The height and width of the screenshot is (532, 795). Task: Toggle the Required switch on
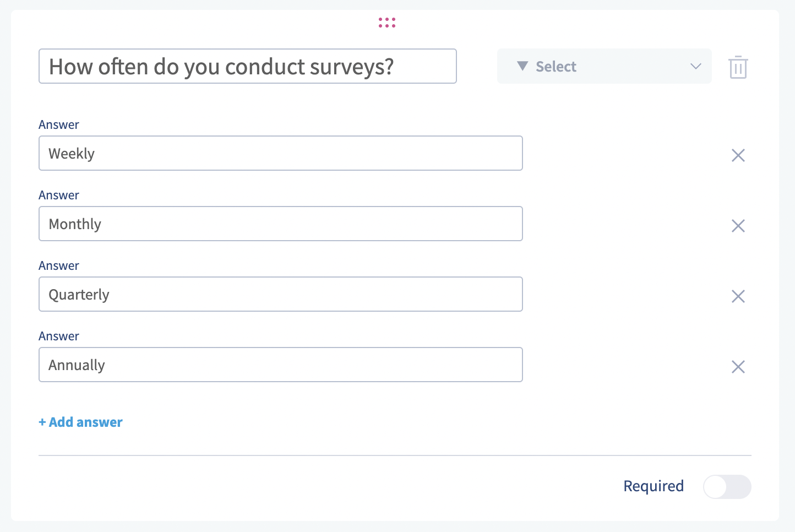pyautogui.click(x=727, y=487)
